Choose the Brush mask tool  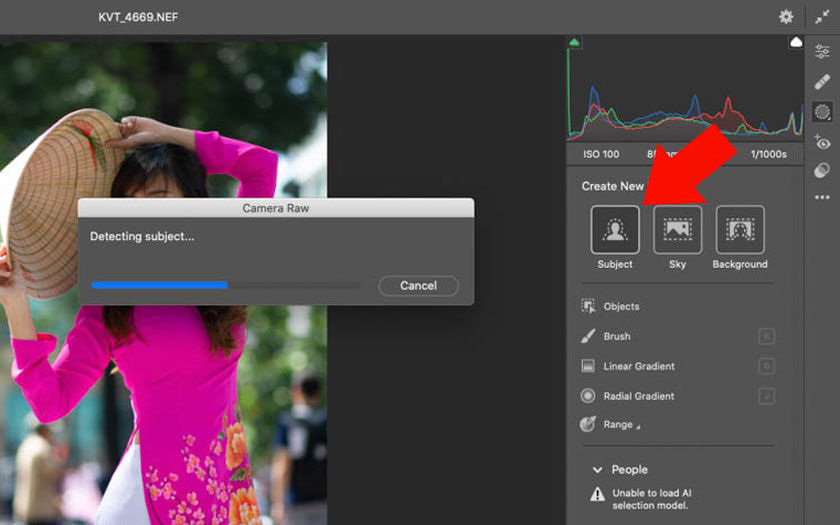point(606,336)
